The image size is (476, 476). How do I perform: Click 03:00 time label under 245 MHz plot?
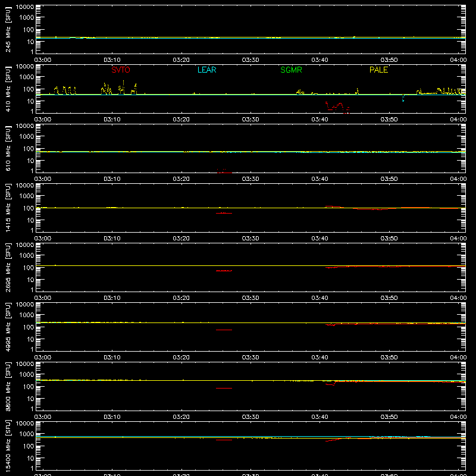click(43, 60)
